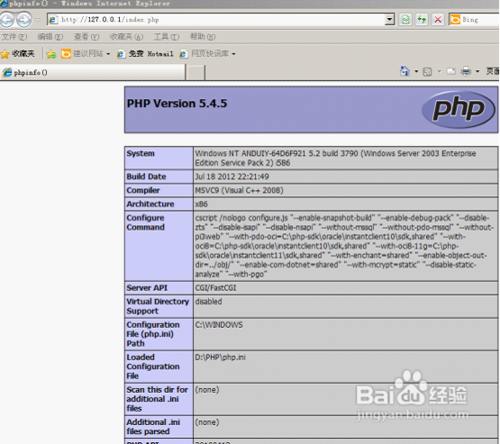The height and width of the screenshot is (444, 500).
Task: Click the Build Date value Jul 18 2012 22:21:49
Action: pos(232,176)
